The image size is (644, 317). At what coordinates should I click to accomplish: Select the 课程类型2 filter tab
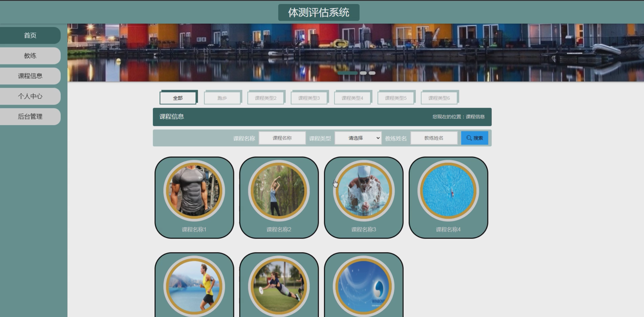(x=266, y=98)
